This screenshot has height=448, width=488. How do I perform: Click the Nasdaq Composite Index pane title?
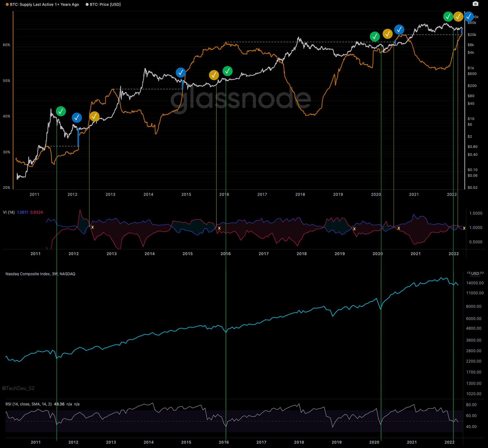click(40, 274)
